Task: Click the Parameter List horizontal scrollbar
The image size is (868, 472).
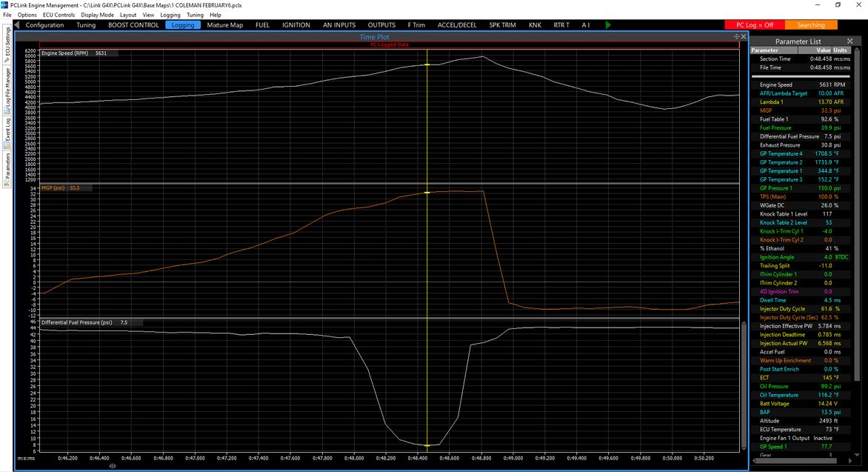Action: (x=800, y=460)
